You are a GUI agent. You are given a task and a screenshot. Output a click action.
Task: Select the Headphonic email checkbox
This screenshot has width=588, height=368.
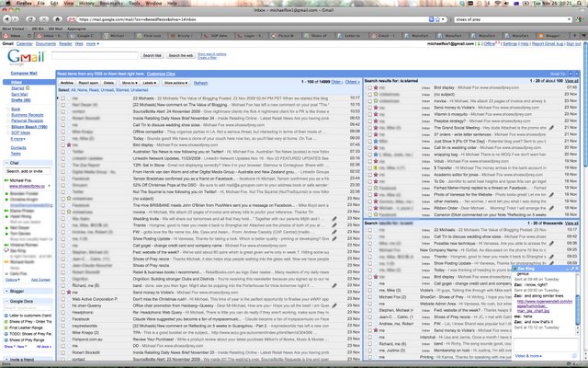coord(63,313)
